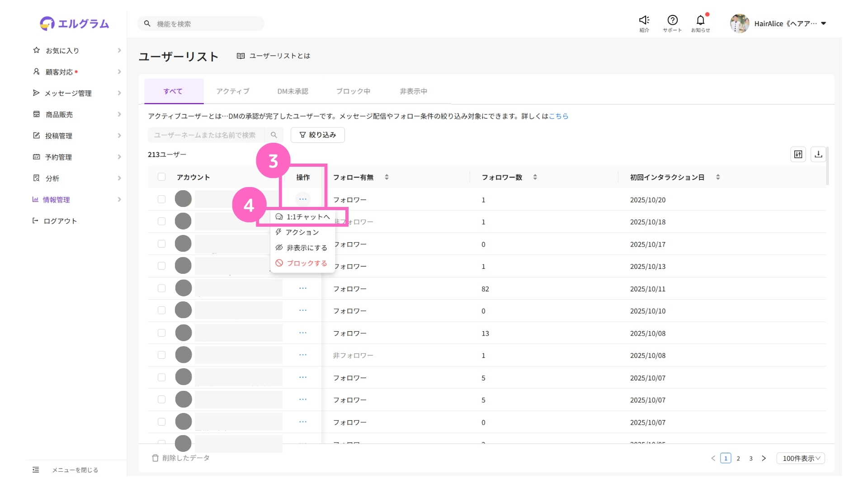Collapse the menu with close-menu icon
868x488 pixels.
pyautogui.click(x=36, y=470)
